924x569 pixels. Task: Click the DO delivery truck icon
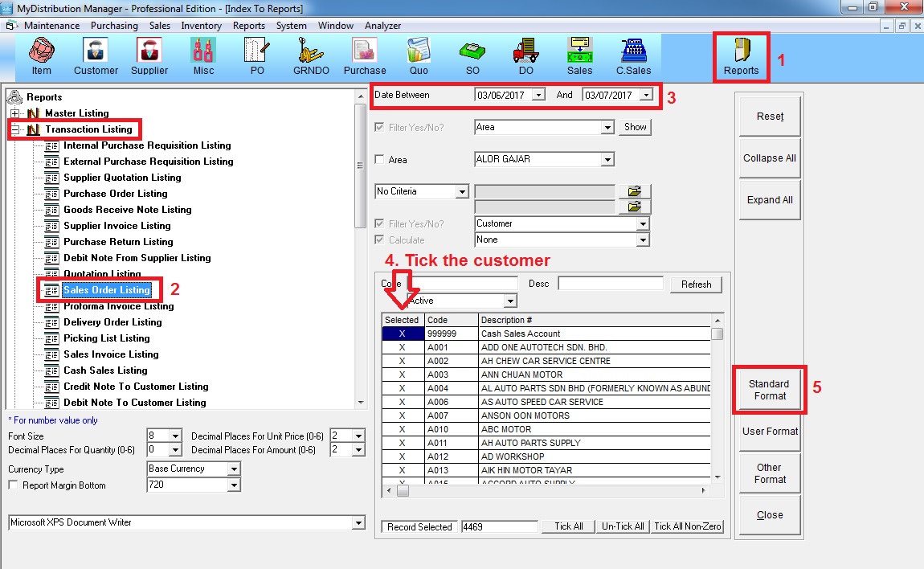coord(525,56)
